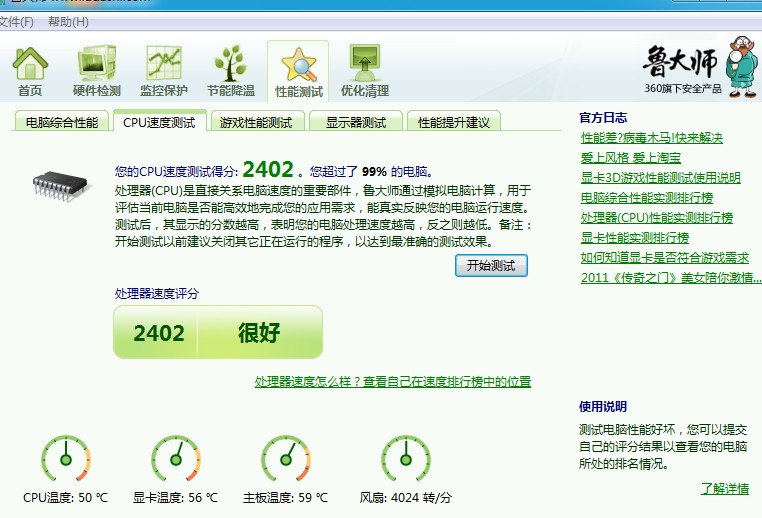Open the 首页 home icon
Viewport: 762px width, 518px height.
(30, 71)
